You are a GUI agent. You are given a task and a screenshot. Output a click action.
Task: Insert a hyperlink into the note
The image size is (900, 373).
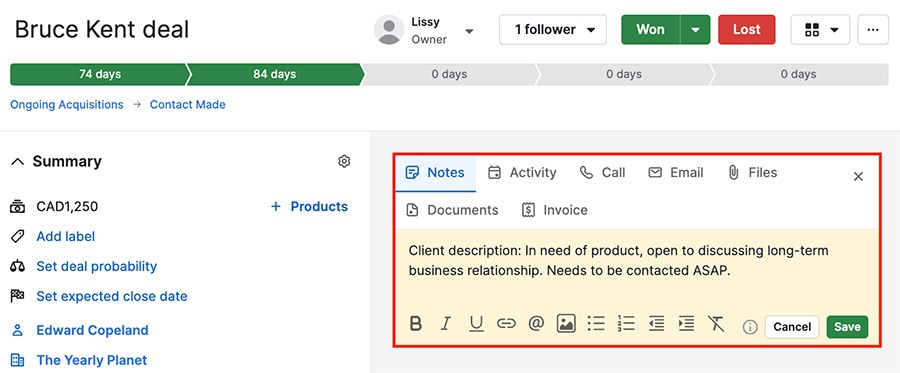tap(506, 324)
